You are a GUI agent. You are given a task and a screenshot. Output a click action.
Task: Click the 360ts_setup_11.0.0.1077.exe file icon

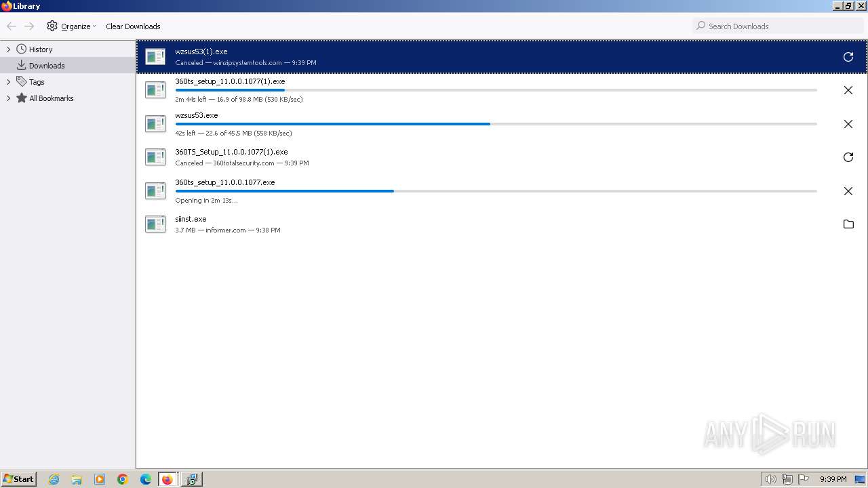tap(155, 191)
